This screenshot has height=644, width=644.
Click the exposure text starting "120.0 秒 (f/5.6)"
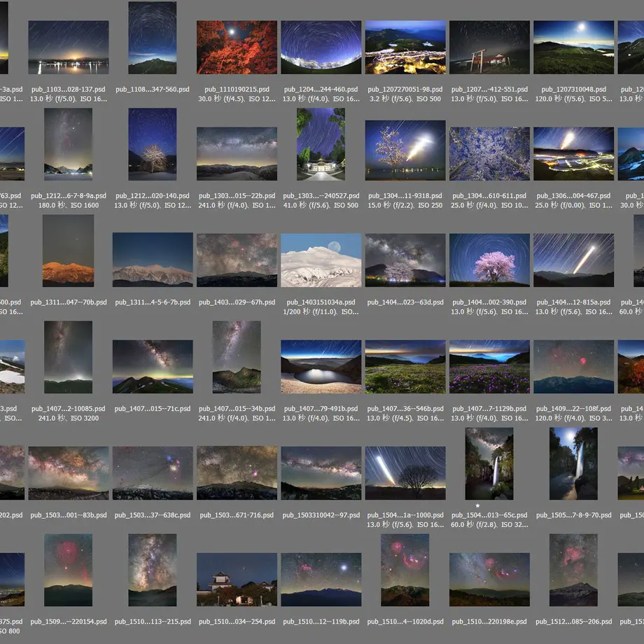point(574,99)
